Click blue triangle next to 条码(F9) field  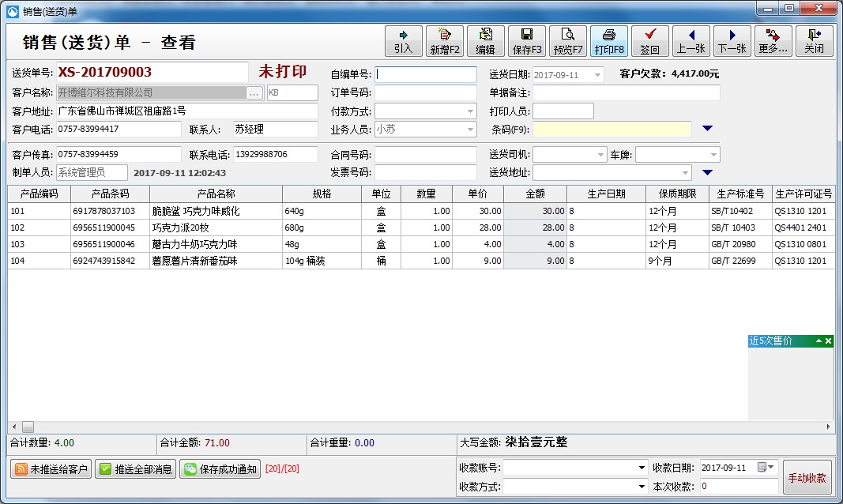coord(708,129)
